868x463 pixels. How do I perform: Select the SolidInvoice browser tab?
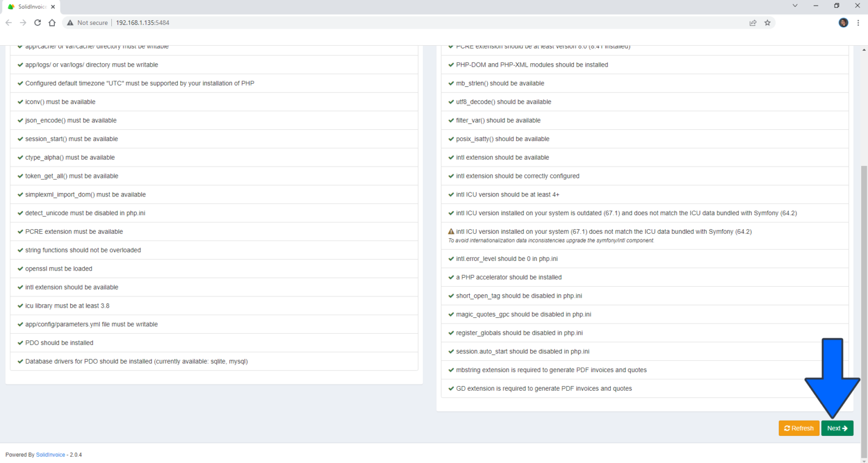28,7
